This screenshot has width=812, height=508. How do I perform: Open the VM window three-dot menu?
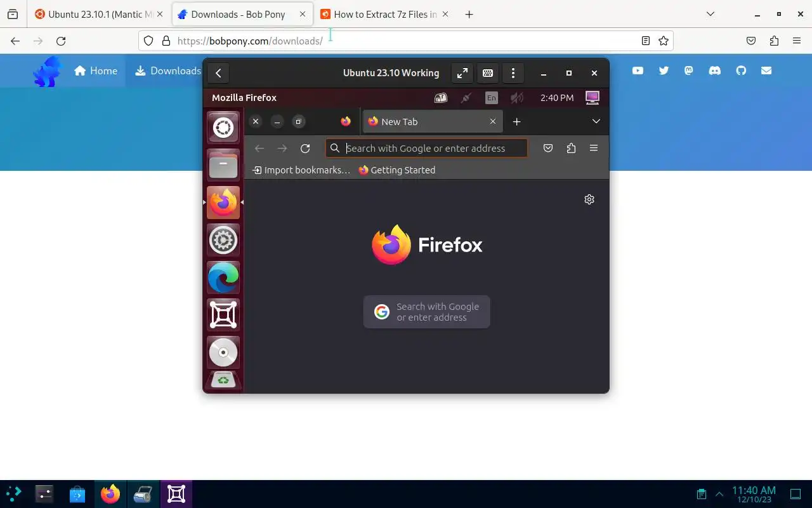[x=513, y=73]
